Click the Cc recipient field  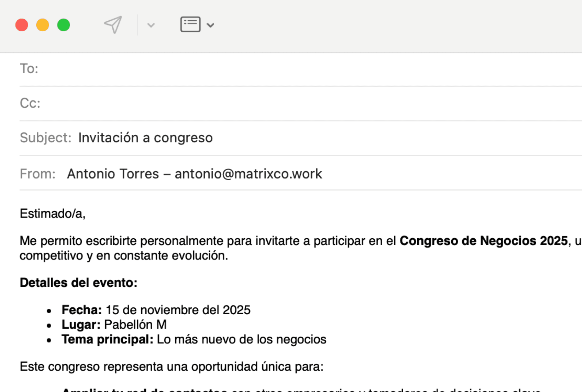click(294, 103)
